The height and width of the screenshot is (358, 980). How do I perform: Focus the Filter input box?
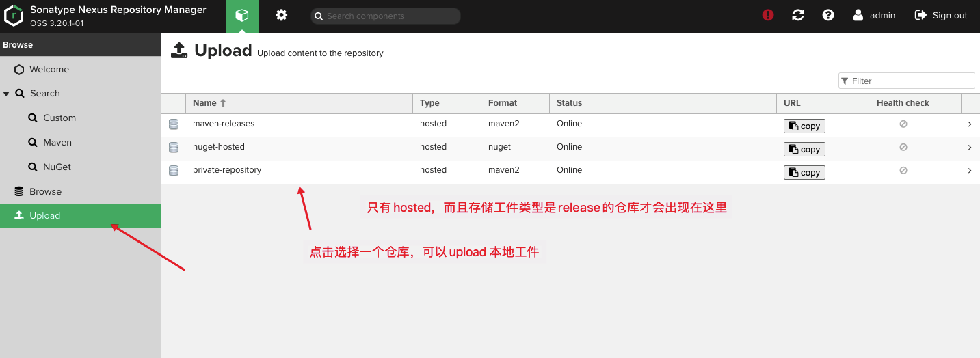(x=906, y=81)
